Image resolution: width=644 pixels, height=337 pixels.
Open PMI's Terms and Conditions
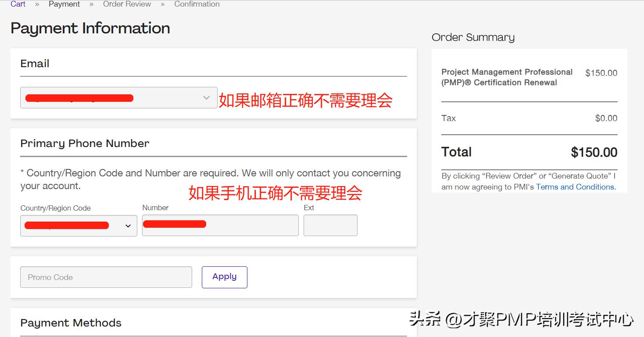point(575,186)
